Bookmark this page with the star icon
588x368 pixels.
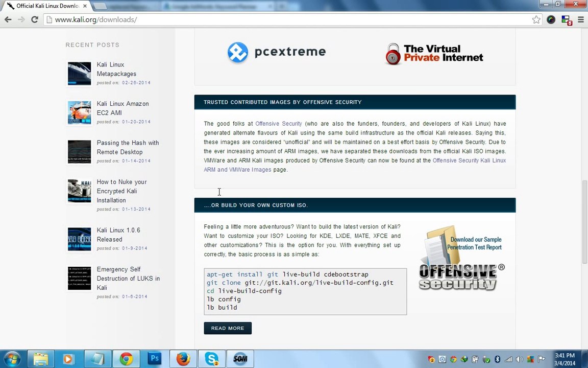[x=536, y=19]
